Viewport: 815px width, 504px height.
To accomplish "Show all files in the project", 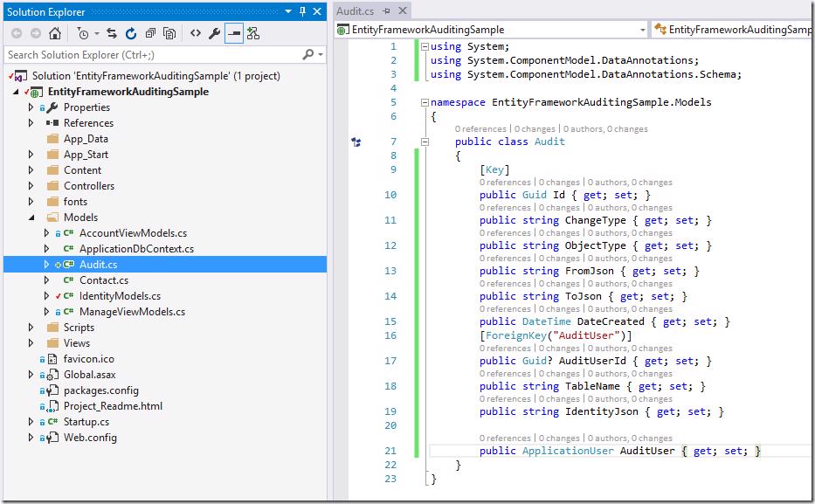I will pyautogui.click(x=169, y=33).
